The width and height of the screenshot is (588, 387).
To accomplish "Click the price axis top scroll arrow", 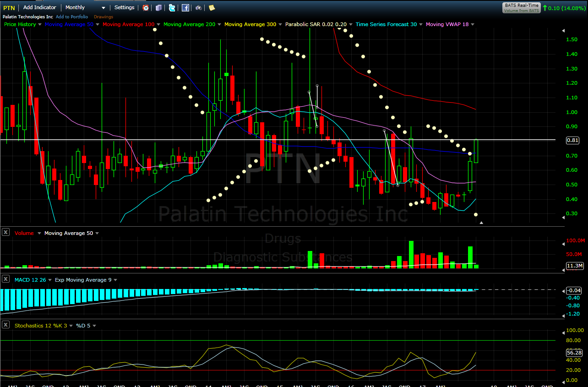I will pyautogui.click(x=563, y=31).
